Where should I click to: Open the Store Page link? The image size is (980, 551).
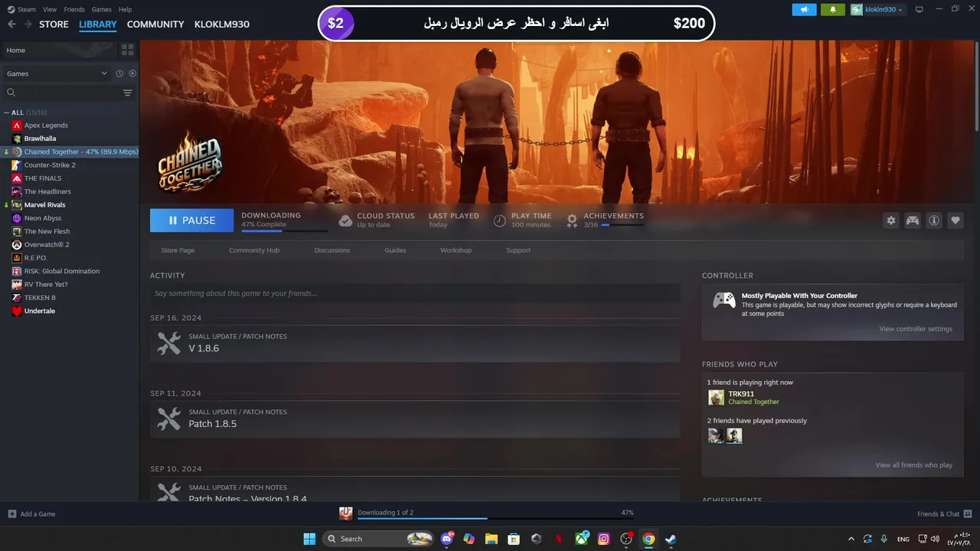pos(178,250)
